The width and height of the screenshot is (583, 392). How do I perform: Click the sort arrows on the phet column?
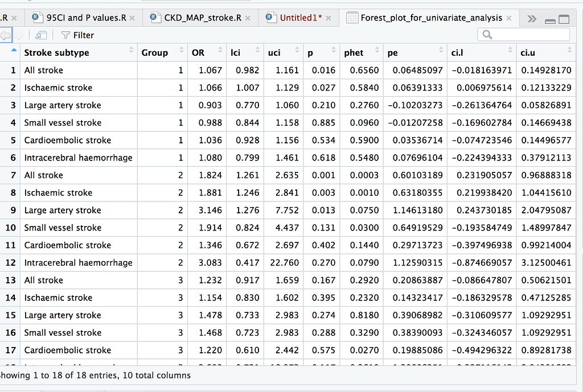pyautogui.click(x=376, y=52)
